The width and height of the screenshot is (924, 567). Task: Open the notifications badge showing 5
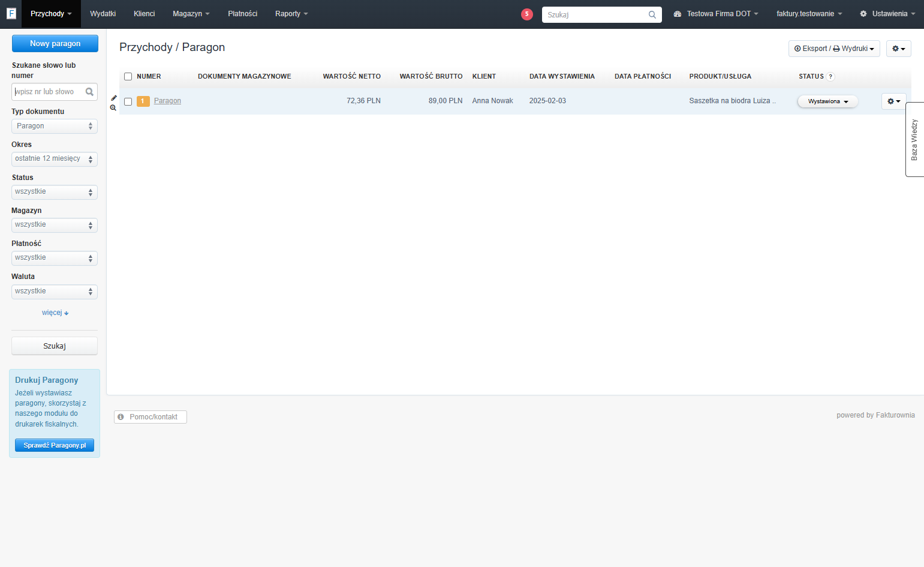click(527, 14)
